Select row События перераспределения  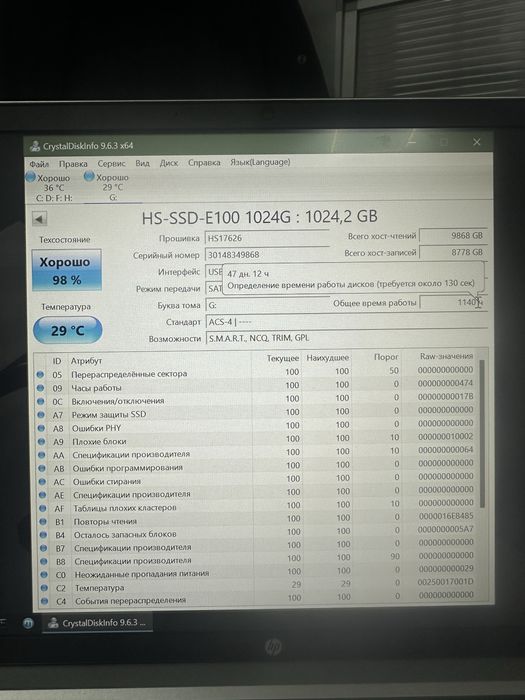(259, 599)
